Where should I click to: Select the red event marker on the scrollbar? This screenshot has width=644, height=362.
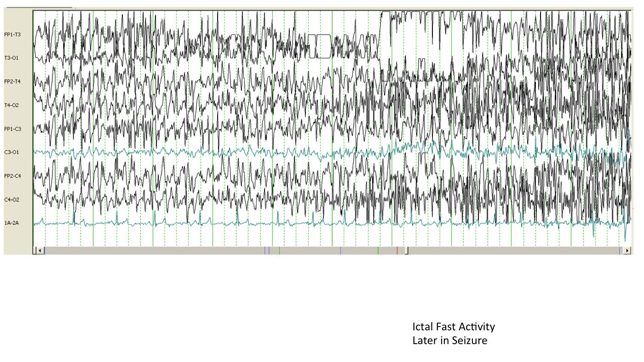[397, 250]
